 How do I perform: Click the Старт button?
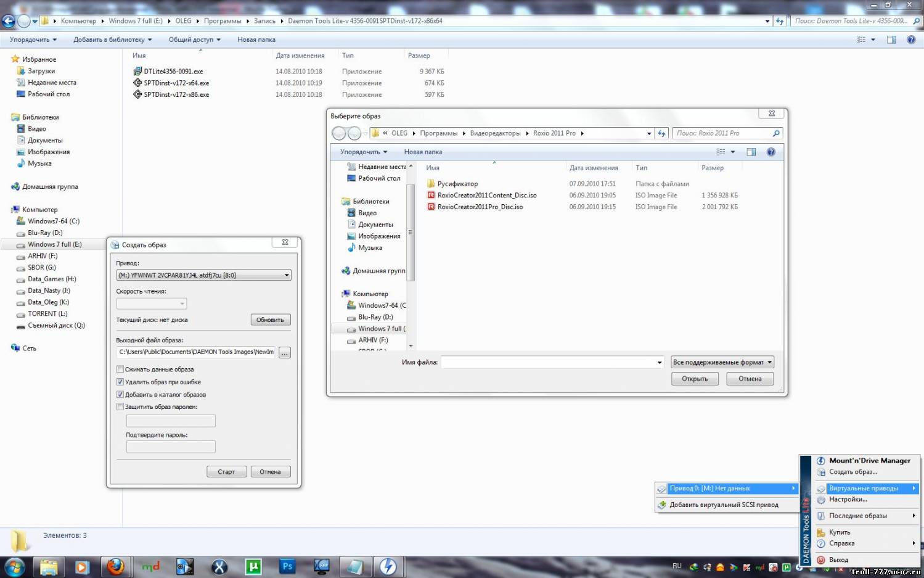(x=226, y=472)
